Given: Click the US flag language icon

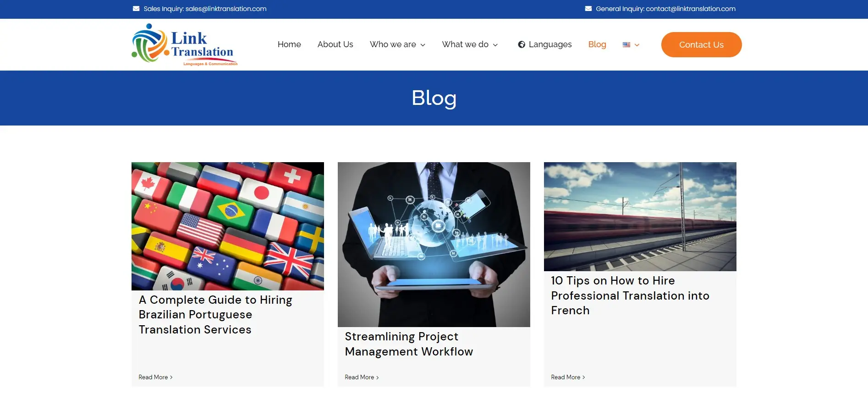Looking at the screenshot, I should pyautogui.click(x=626, y=44).
